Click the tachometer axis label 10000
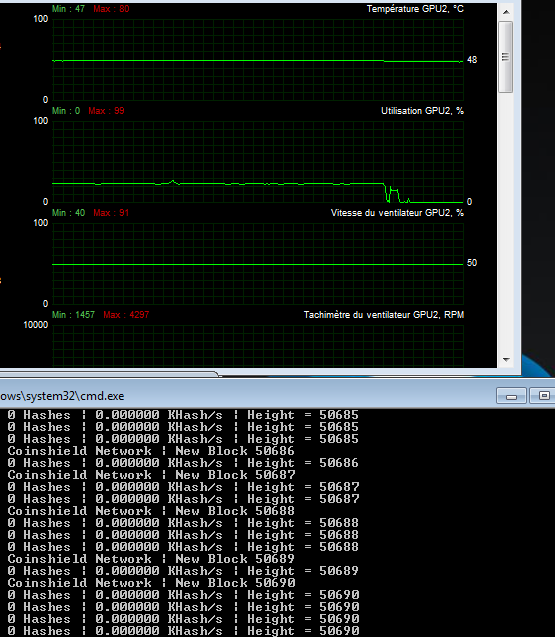The width and height of the screenshot is (555, 637). 36,325
